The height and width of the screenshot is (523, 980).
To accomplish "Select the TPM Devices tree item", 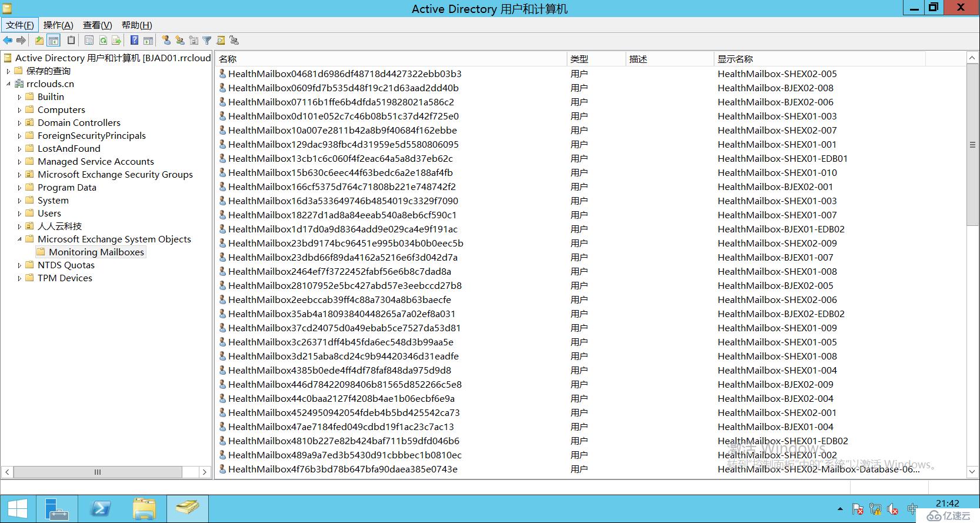I will click(65, 278).
